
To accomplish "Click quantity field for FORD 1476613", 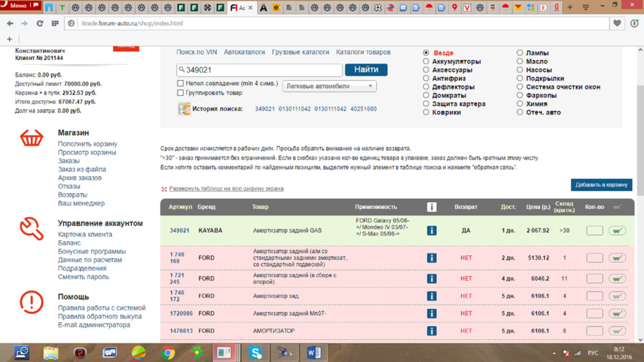I will point(595,331).
